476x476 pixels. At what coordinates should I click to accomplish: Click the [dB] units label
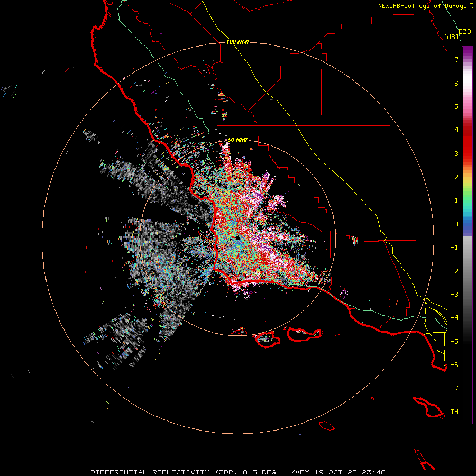(452, 36)
